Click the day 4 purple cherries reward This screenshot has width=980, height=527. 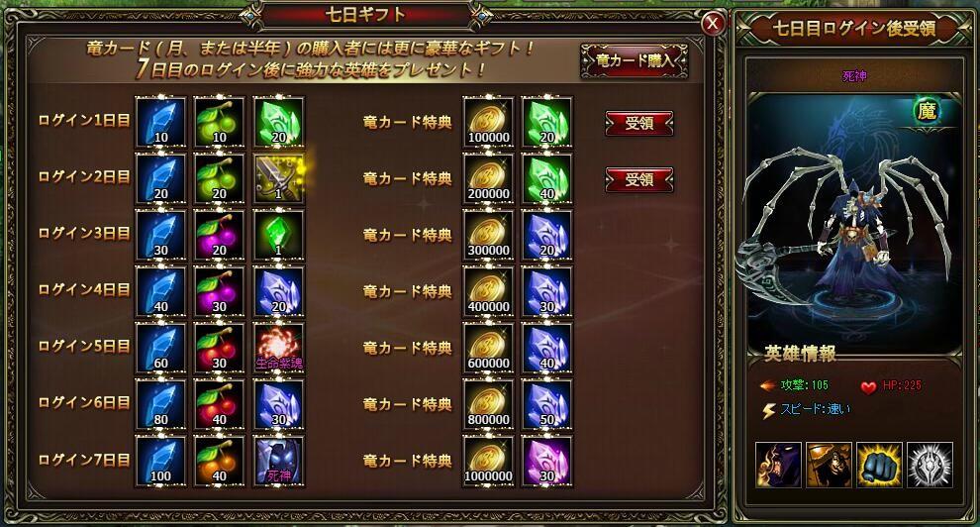coord(219,291)
